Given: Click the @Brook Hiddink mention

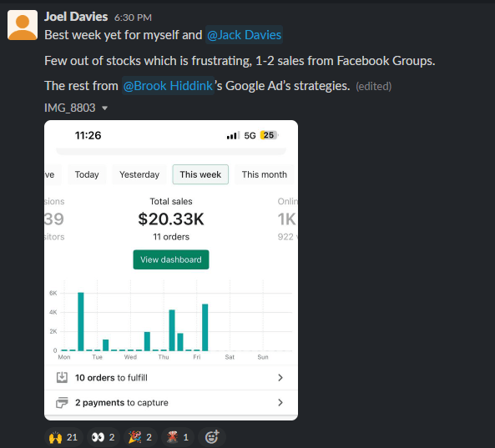Looking at the screenshot, I should 168,86.
